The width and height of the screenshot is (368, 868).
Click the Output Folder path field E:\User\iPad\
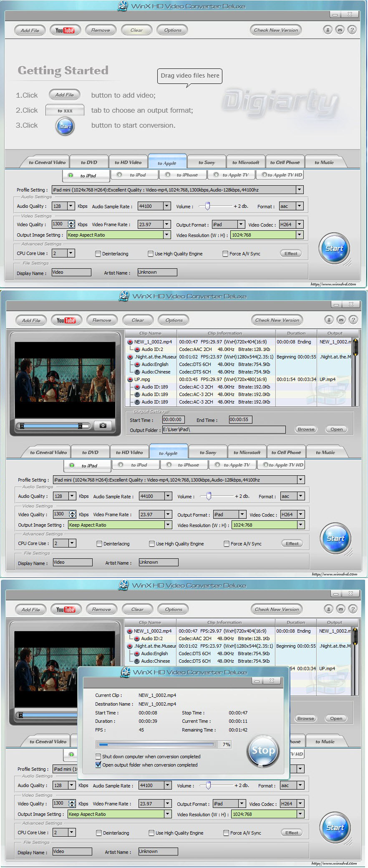tap(224, 429)
